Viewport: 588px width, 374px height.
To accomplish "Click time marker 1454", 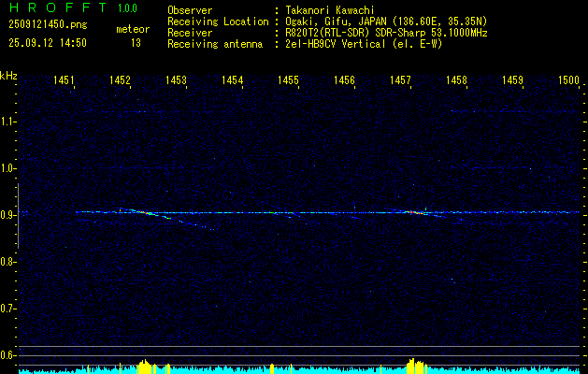I will [x=233, y=79].
